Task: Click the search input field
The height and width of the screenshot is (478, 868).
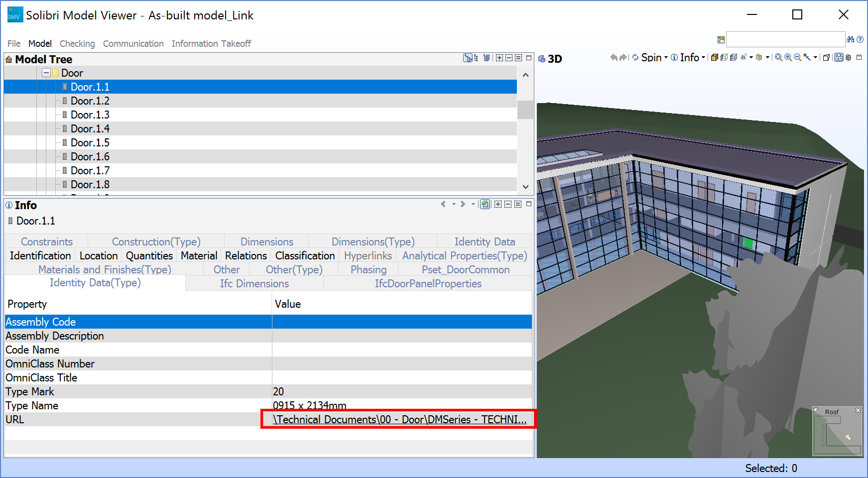Action: pos(786,39)
